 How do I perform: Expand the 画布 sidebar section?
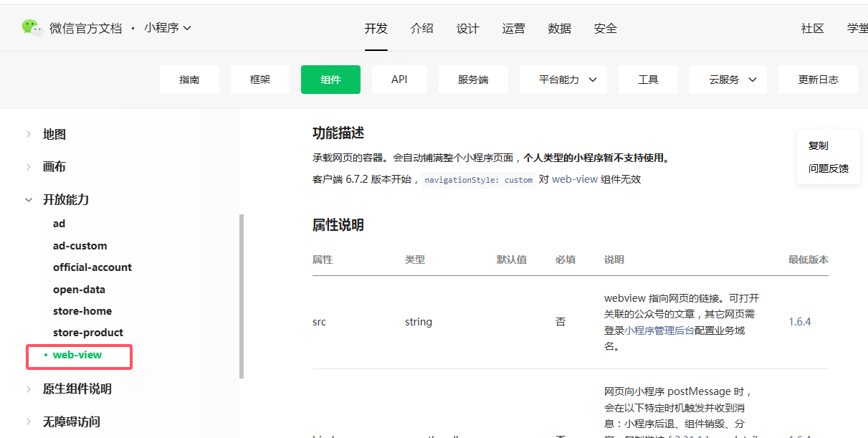[54, 166]
